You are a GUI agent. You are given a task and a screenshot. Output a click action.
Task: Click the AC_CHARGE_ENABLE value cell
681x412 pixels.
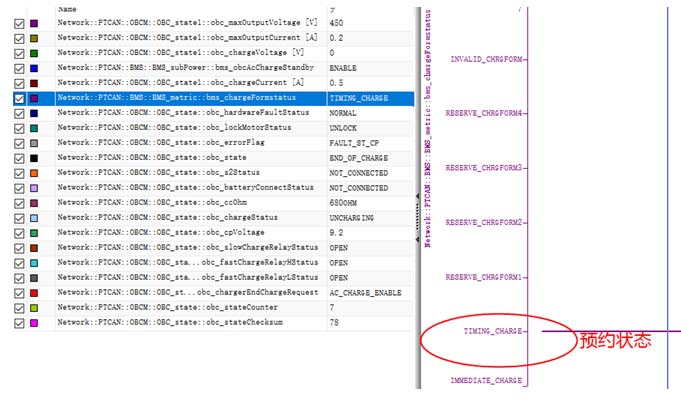tap(366, 293)
